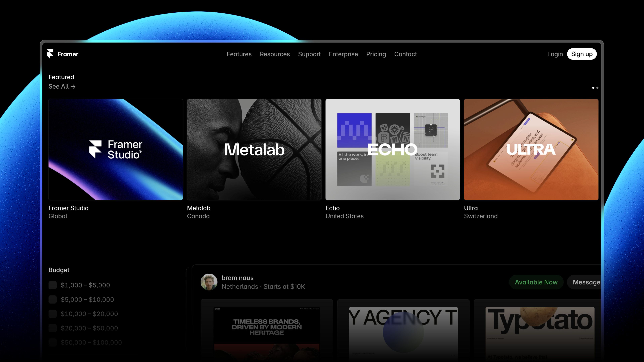Click the Message button icon for bram naus

click(586, 282)
